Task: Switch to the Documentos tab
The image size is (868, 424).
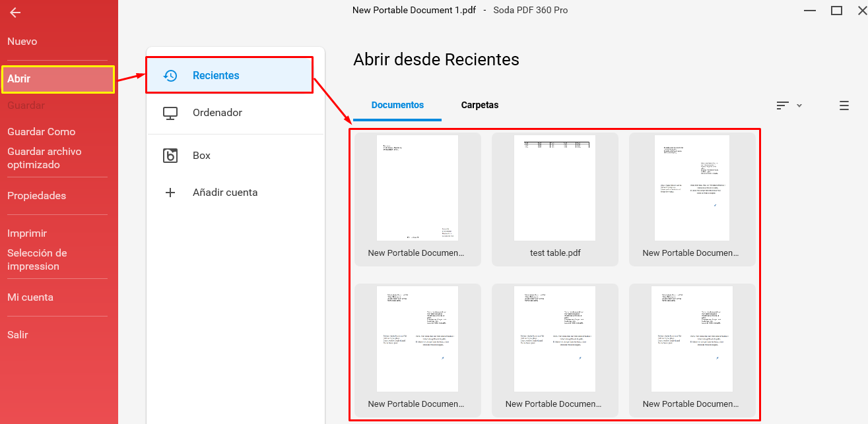Action: [397, 105]
